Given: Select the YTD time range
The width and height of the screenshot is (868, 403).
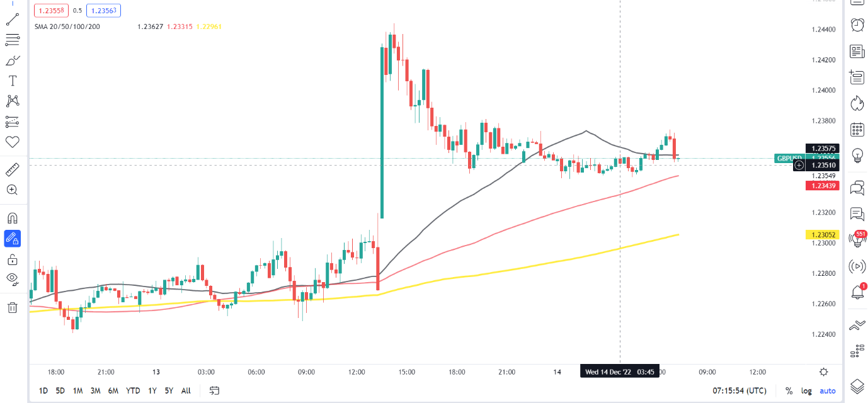Looking at the screenshot, I should pyautogui.click(x=133, y=390).
